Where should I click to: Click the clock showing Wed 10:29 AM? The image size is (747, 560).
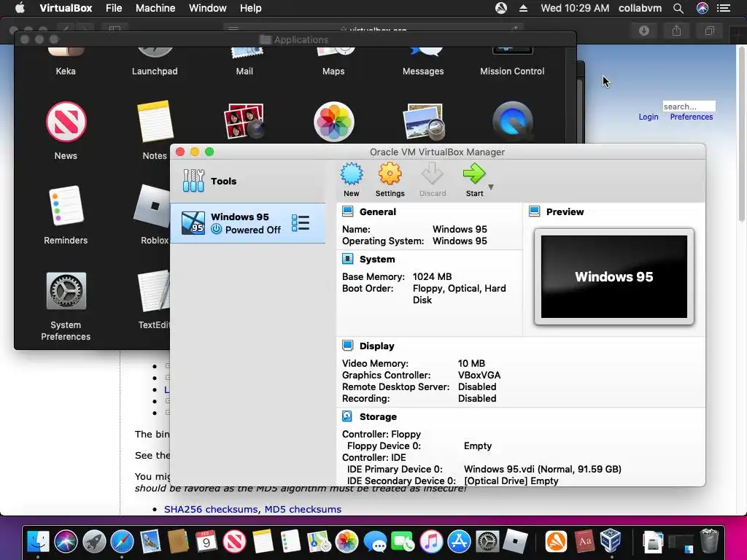click(575, 8)
